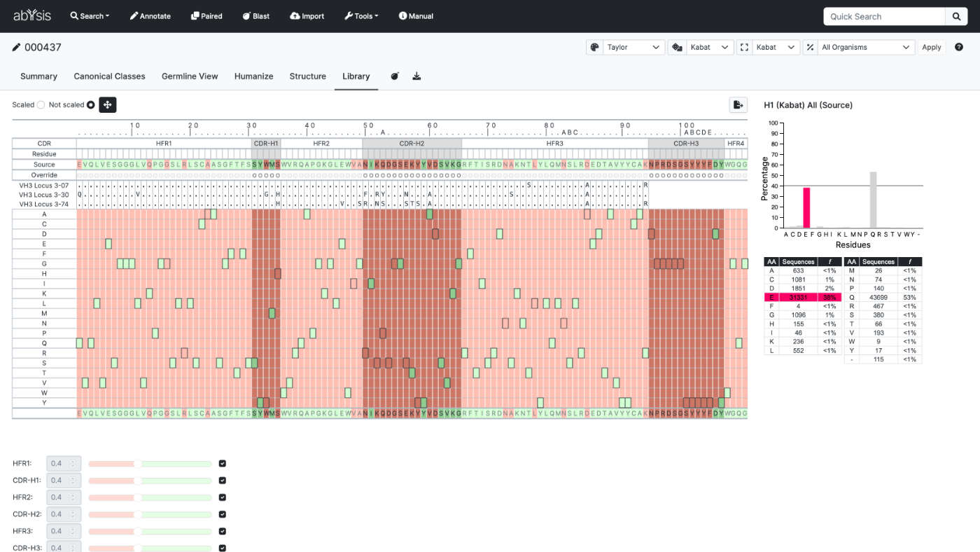Viewport: 980px width, 552px height.
Task: Select the Library tab
Action: coord(356,76)
